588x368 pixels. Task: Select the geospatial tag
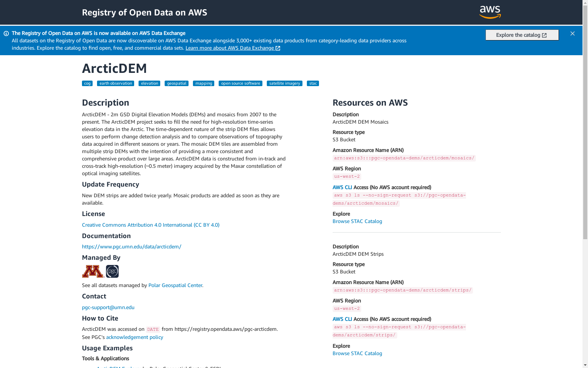click(x=176, y=84)
